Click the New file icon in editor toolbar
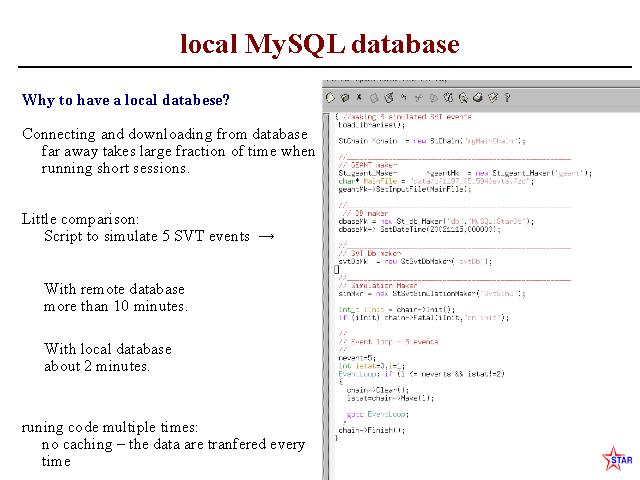Screen dimensions: 640x480 (x=330, y=98)
